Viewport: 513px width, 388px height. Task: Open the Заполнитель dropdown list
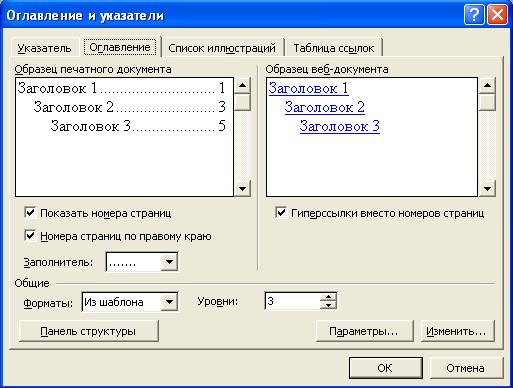(x=169, y=262)
